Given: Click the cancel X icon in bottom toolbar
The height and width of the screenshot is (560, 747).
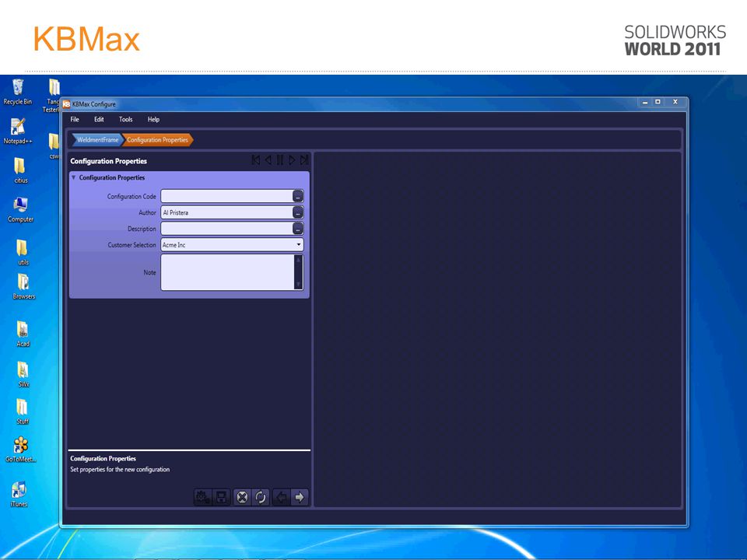Looking at the screenshot, I should [242, 498].
